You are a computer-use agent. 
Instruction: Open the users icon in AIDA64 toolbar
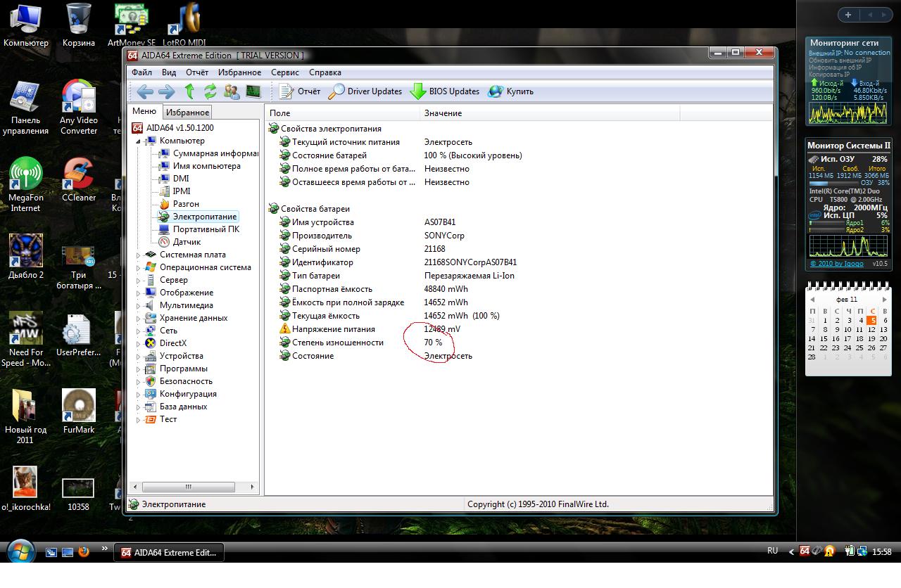tap(232, 91)
